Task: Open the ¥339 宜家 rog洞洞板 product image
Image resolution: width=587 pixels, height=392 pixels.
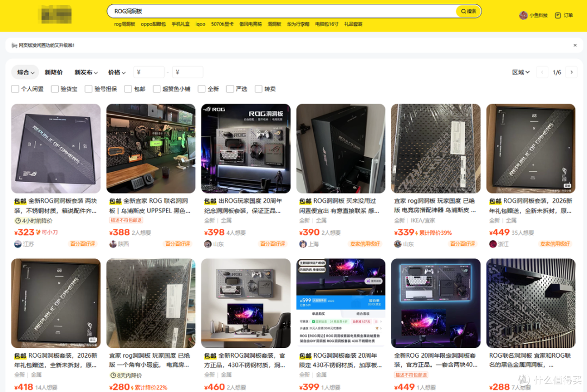Action: pos(436,148)
